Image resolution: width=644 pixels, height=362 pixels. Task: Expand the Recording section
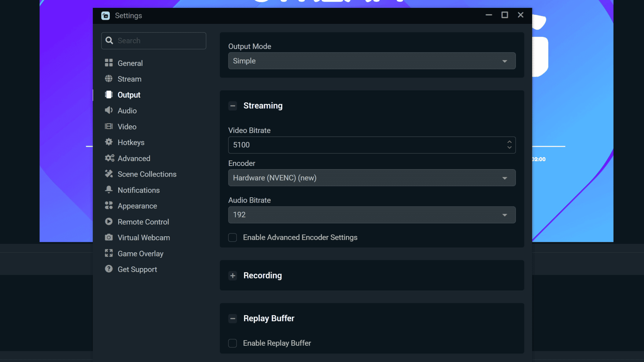click(232, 276)
